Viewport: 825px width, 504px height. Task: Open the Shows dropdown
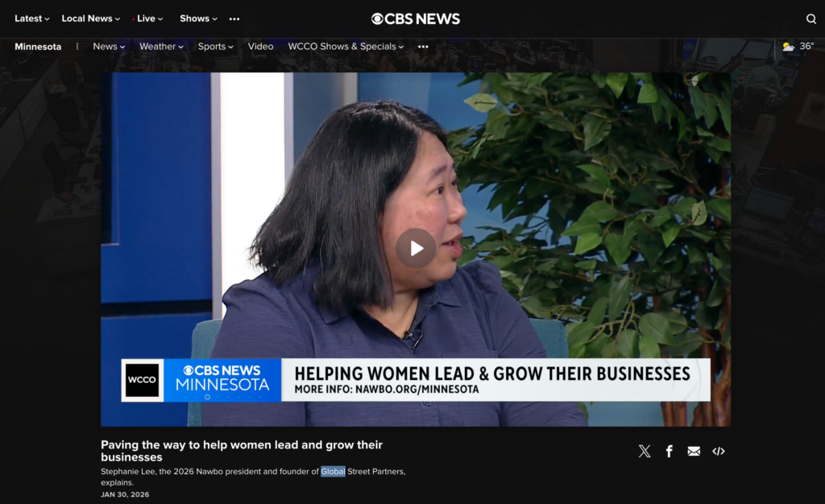pos(197,18)
